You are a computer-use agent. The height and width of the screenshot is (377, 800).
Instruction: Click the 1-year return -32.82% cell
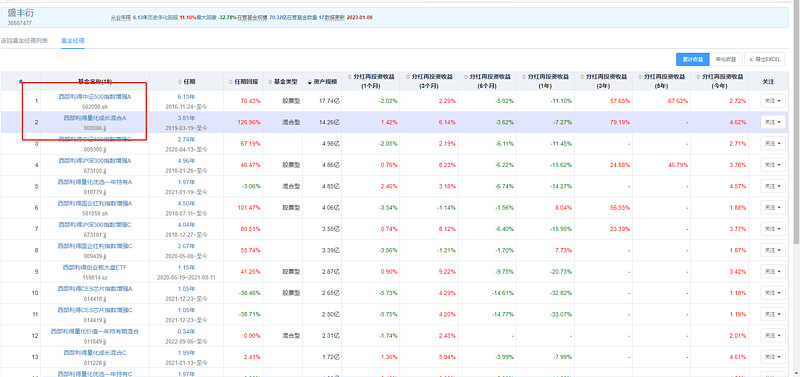(x=562, y=293)
